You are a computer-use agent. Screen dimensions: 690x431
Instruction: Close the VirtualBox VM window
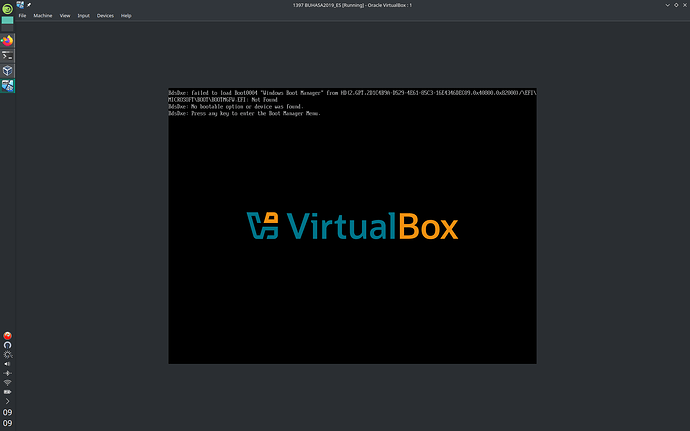[x=685, y=5]
